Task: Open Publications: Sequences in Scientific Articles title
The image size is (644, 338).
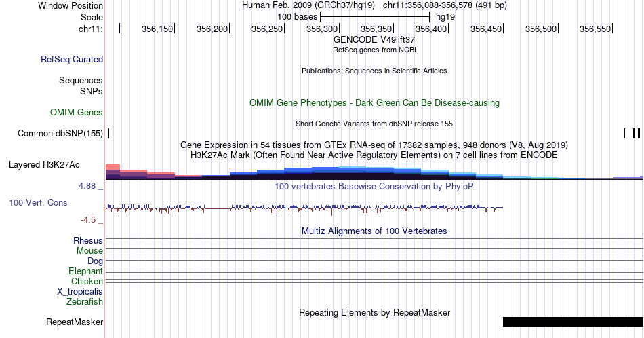Action: click(374, 71)
